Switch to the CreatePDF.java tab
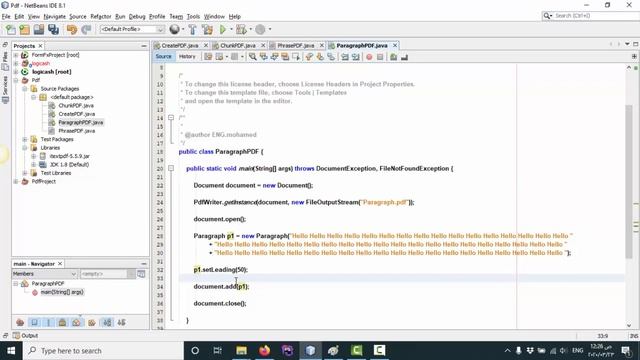Viewport: 640px width, 360px height. 180,46
